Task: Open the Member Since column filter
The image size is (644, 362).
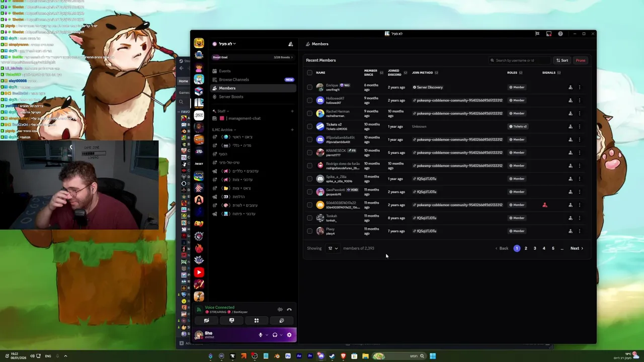Action: click(x=381, y=72)
